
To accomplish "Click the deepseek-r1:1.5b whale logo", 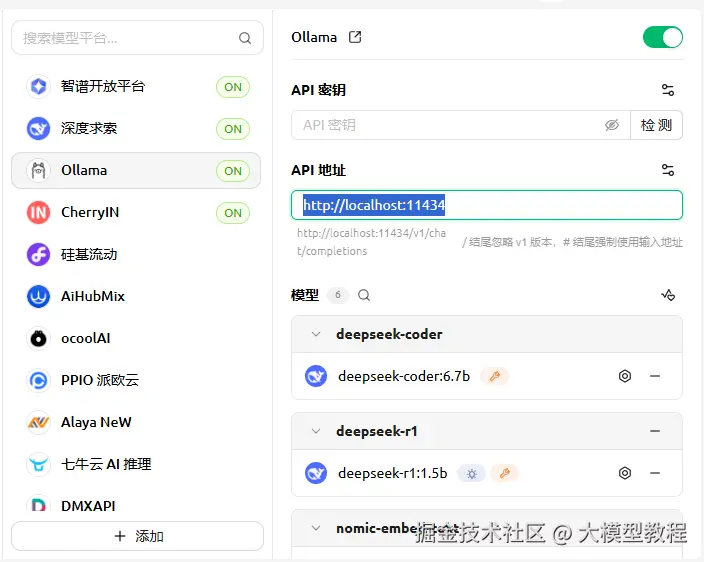I will (x=316, y=473).
